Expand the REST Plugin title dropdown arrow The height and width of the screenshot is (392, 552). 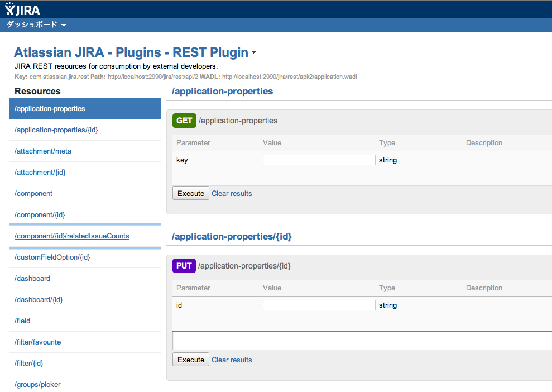coord(253,54)
